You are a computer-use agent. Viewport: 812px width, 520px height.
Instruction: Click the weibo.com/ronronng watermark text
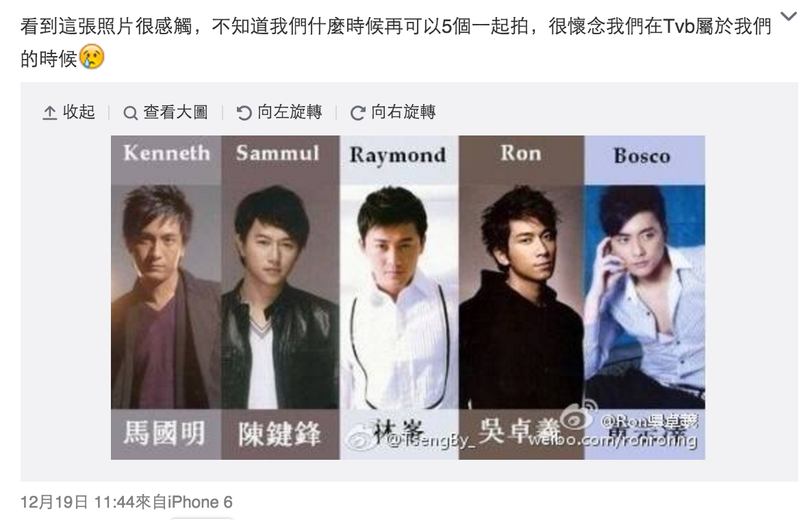click(612, 441)
